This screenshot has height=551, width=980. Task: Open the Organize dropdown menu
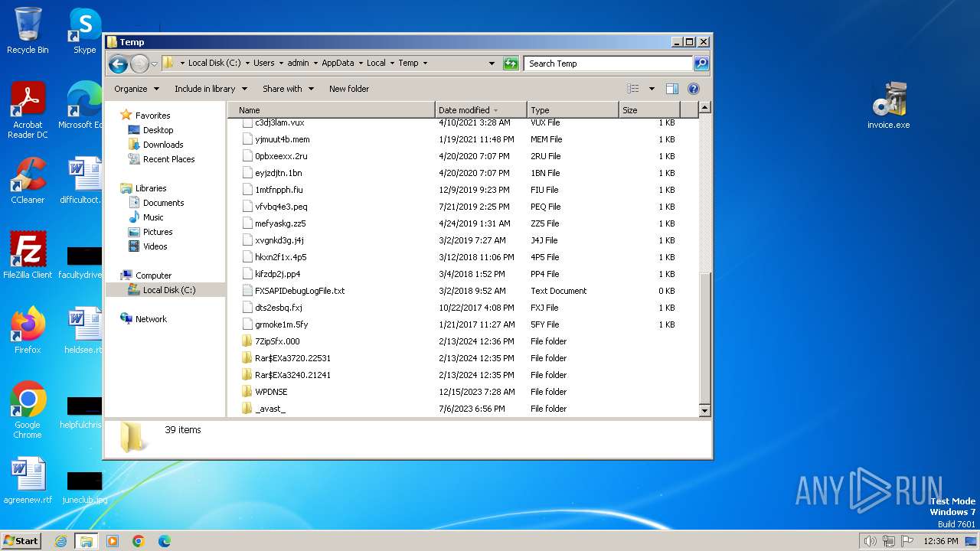(136, 89)
